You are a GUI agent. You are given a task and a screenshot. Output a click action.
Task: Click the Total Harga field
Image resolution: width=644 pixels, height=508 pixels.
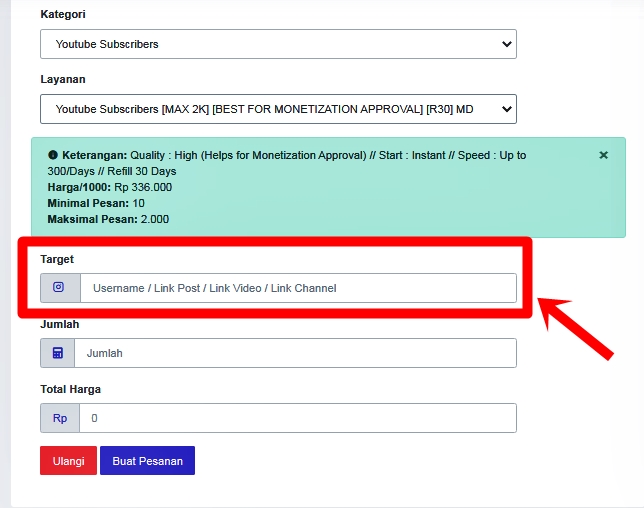[x=298, y=418]
